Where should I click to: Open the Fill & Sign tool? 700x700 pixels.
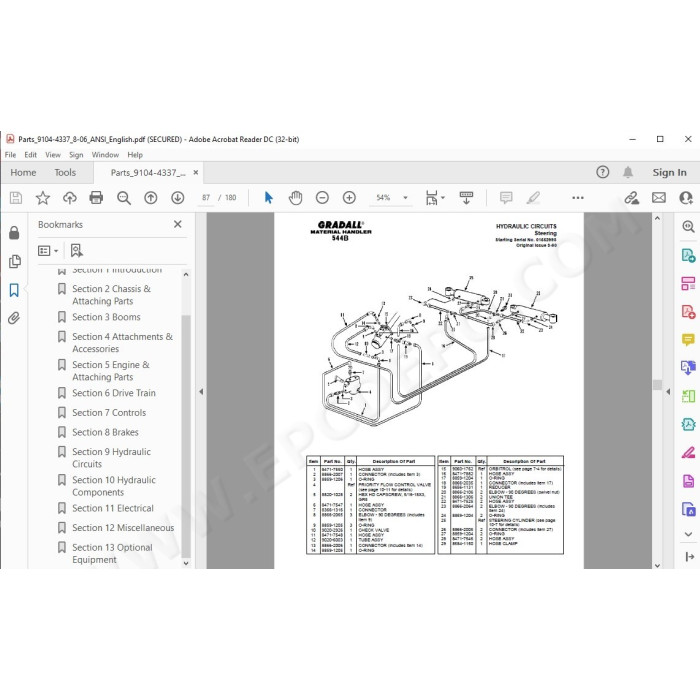point(688,452)
